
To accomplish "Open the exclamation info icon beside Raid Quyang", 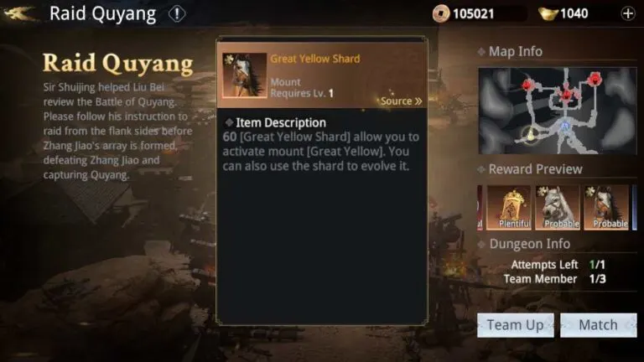I will [x=177, y=14].
